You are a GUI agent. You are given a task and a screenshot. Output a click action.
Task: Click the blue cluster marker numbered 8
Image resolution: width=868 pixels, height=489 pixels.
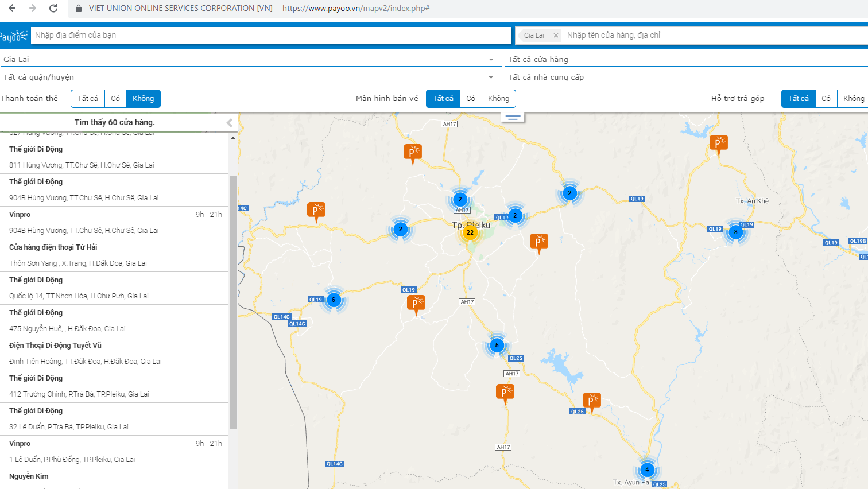coord(735,232)
